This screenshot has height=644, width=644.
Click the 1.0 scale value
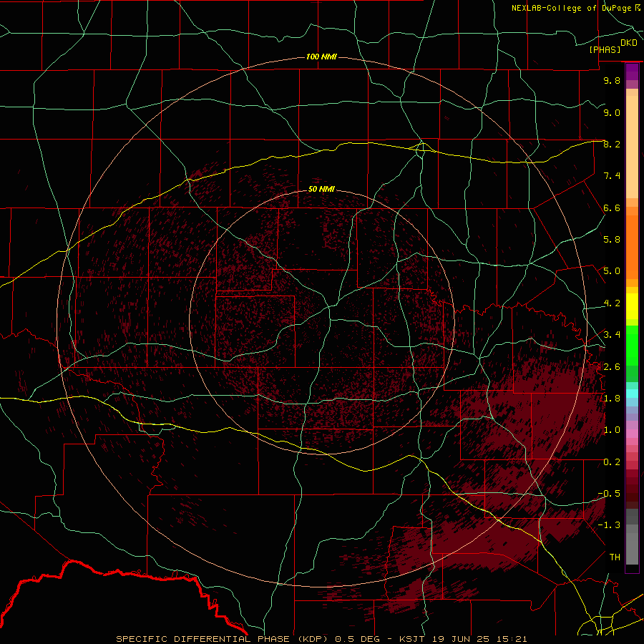click(612, 430)
